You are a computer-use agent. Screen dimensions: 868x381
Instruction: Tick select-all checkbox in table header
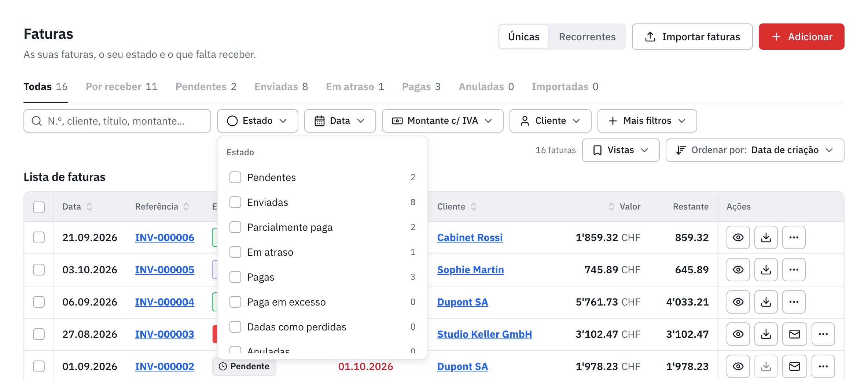pyautogui.click(x=39, y=207)
